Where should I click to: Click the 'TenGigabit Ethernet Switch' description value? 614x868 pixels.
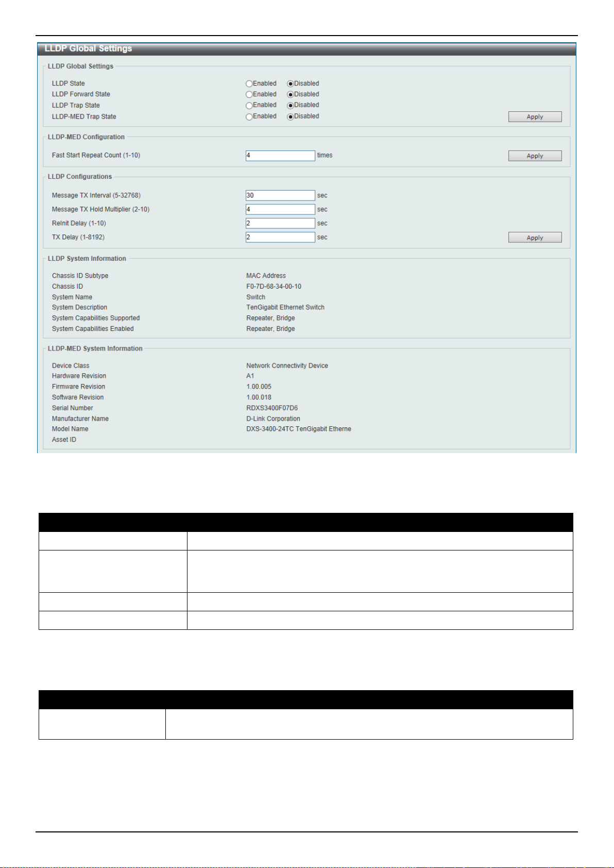tap(285, 307)
